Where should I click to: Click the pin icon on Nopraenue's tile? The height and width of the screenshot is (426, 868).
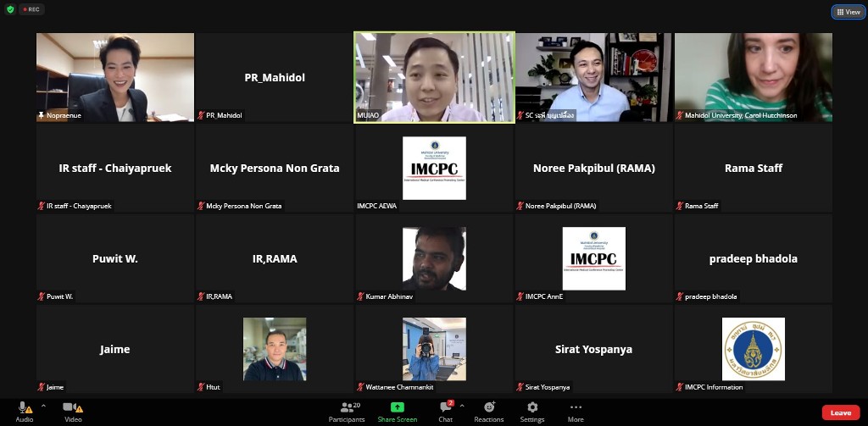tap(41, 115)
